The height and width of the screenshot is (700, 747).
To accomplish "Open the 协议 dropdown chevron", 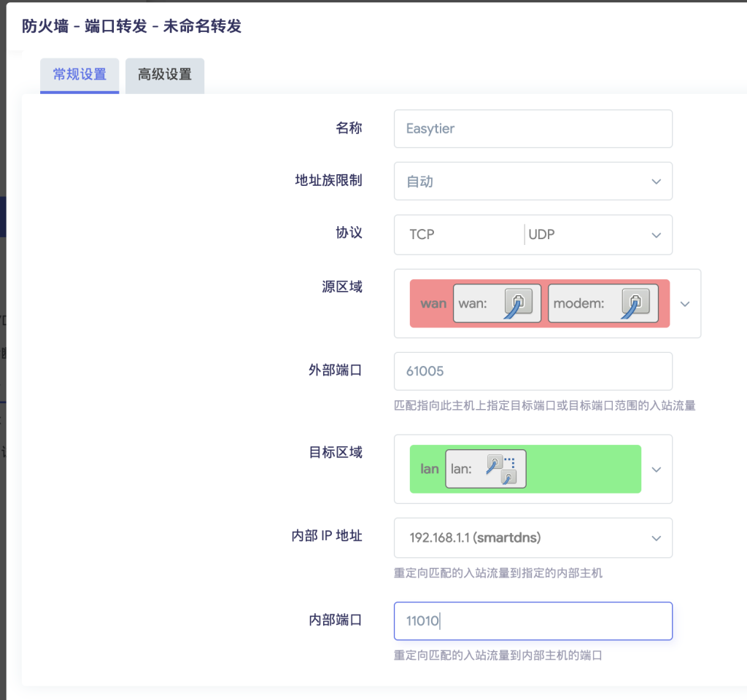I will pyautogui.click(x=656, y=235).
